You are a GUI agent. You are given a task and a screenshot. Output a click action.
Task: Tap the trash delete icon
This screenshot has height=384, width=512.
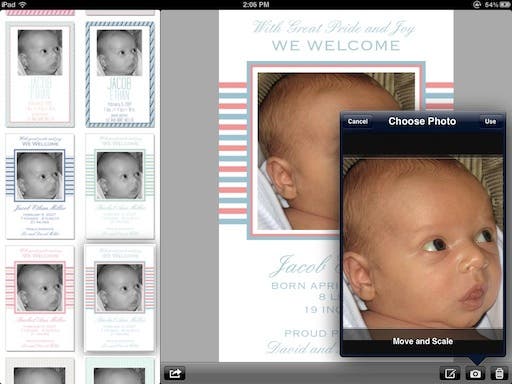pos(499,373)
